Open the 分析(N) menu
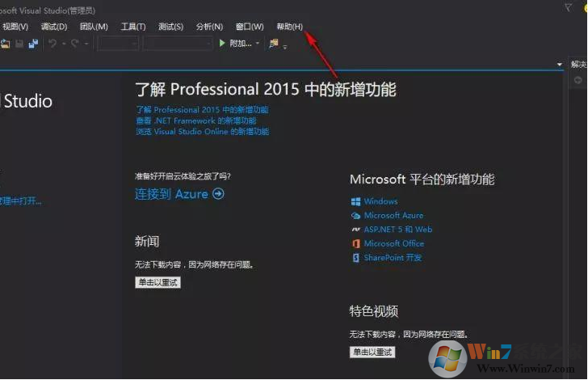Screen dimensions: 588x380 [209, 27]
